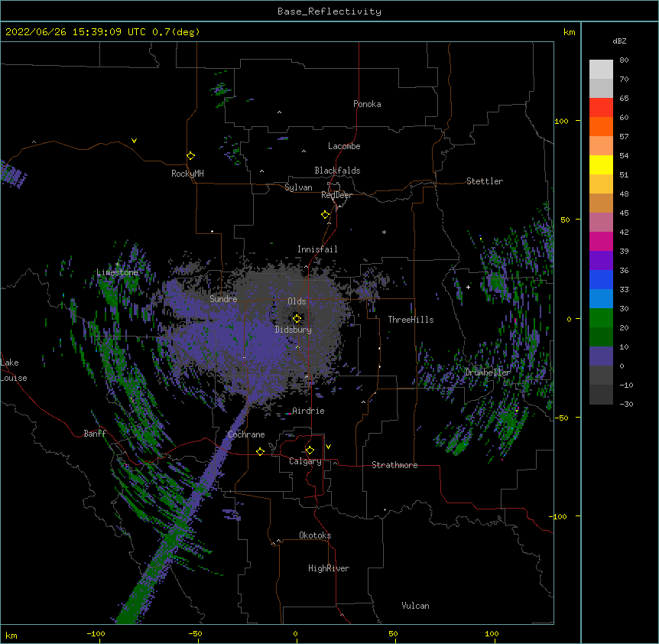This screenshot has width=659, height=644.
Task: Click the Didsbury town label
Action: [x=293, y=330]
